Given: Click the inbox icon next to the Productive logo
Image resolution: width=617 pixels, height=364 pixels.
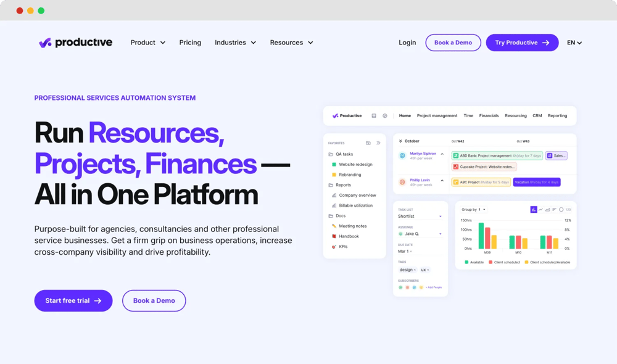Looking at the screenshot, I should (x=374, y=115).
